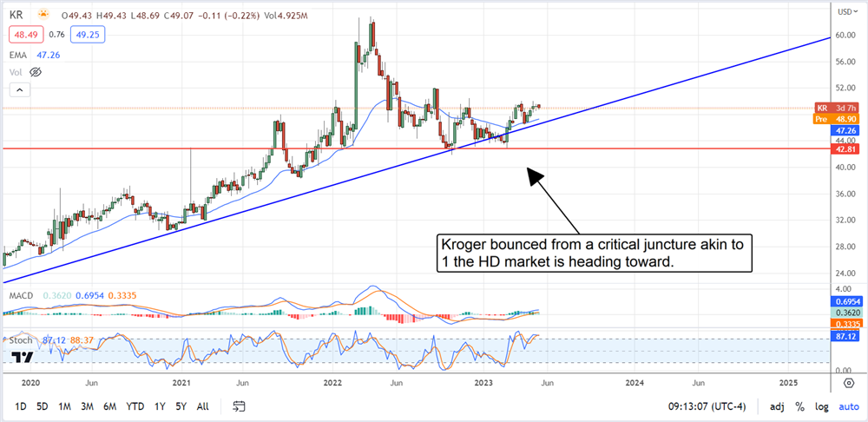Click the KR ticker symbol title
The image size is (868, 422).
pyautogui.click(x=15, y=17)
